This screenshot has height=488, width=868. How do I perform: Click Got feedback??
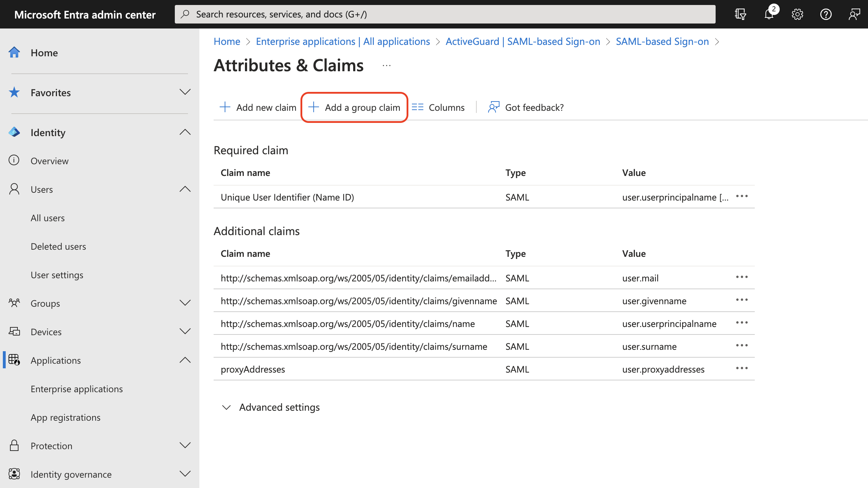(526, 107)
